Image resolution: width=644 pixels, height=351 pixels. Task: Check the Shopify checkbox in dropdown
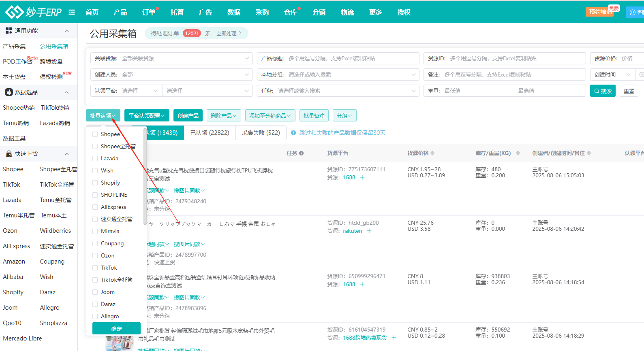[x=95, y=183]
